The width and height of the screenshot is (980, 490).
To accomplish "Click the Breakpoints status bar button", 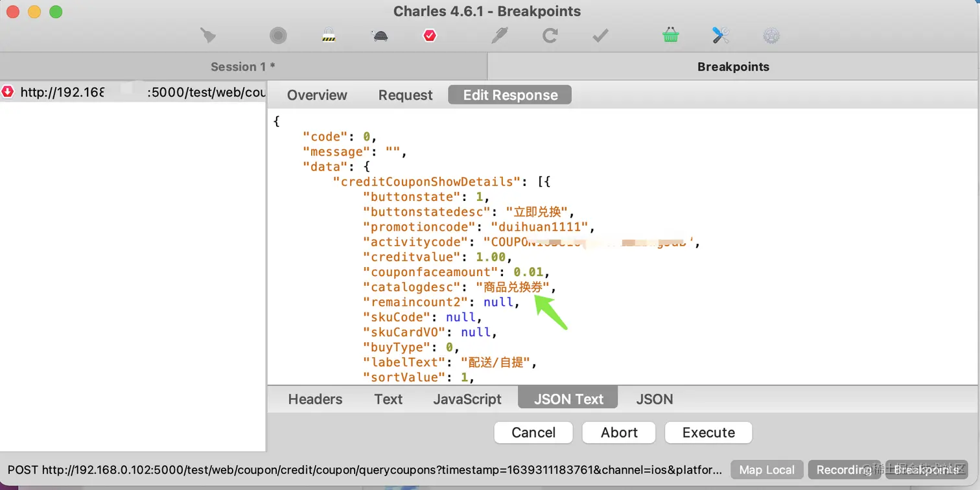I will click(x=926, y=470).
